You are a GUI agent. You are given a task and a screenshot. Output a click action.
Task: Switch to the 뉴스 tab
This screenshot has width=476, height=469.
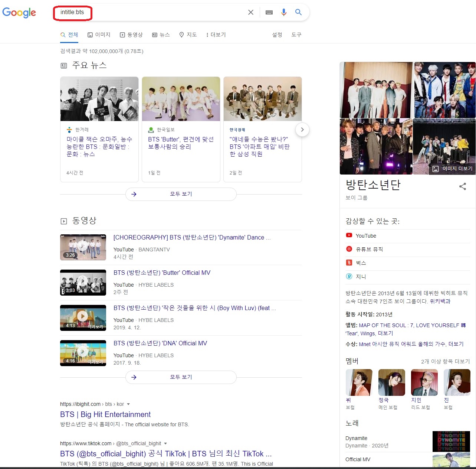point(161,35)
